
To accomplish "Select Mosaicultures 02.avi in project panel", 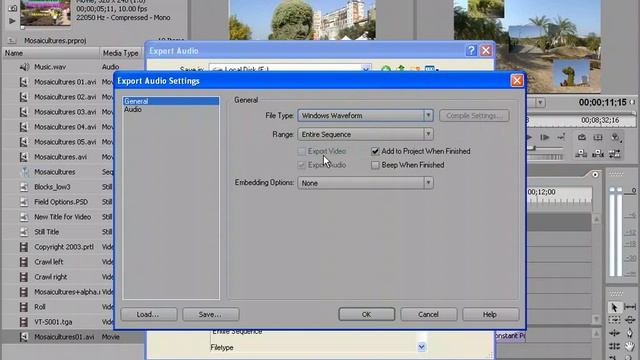I will (x=65, y=97).
